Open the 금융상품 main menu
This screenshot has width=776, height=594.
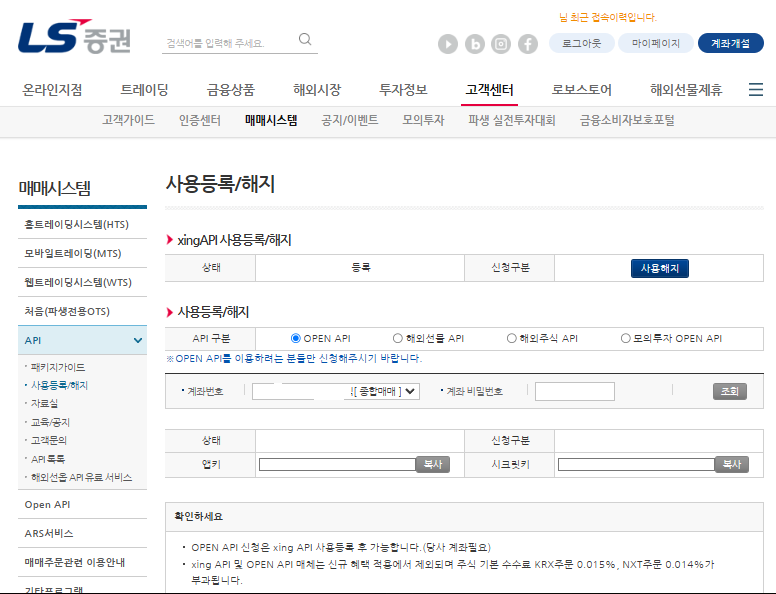point(231,90)
